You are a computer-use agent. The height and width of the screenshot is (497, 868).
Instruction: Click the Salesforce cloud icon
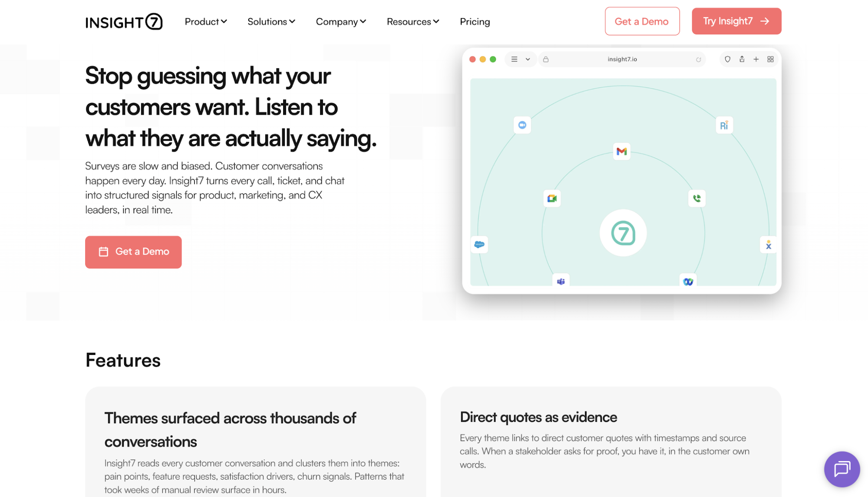click(479, 245)
